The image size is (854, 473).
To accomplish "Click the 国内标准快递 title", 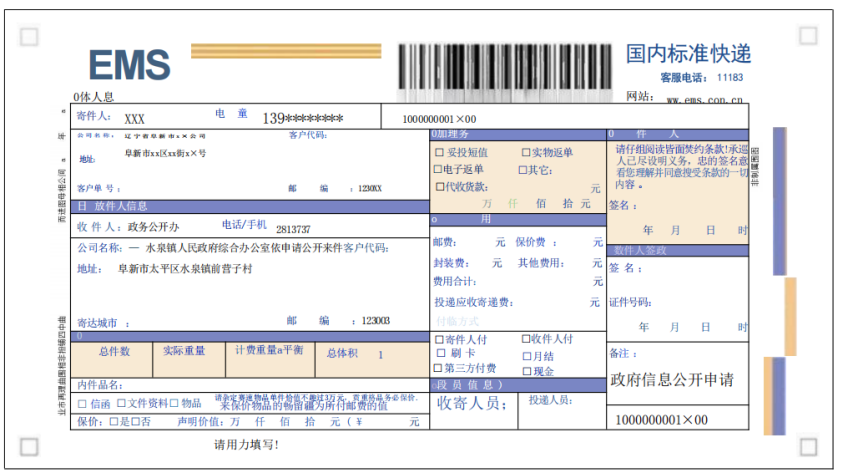I will coord(688,54).
